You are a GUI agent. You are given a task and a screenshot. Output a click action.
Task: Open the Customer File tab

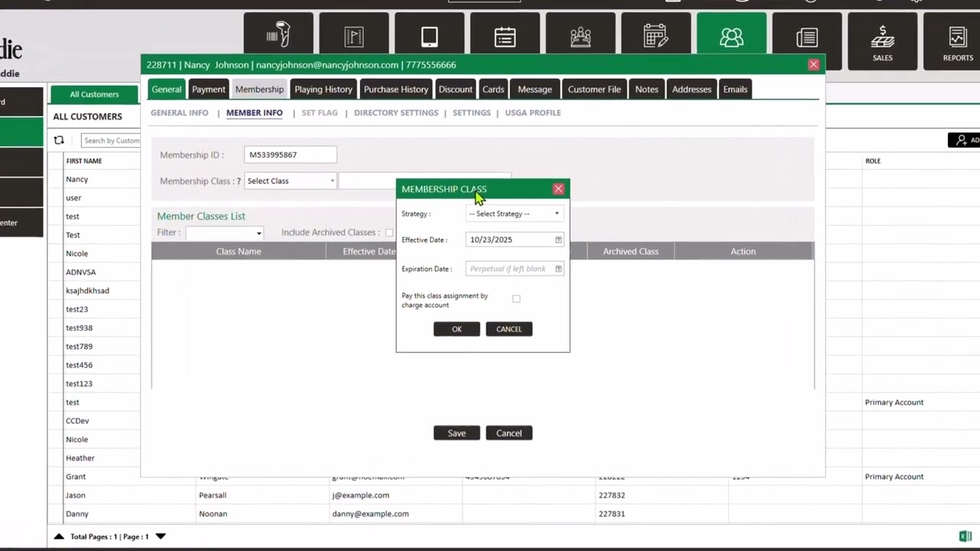(x=594, y=90)
